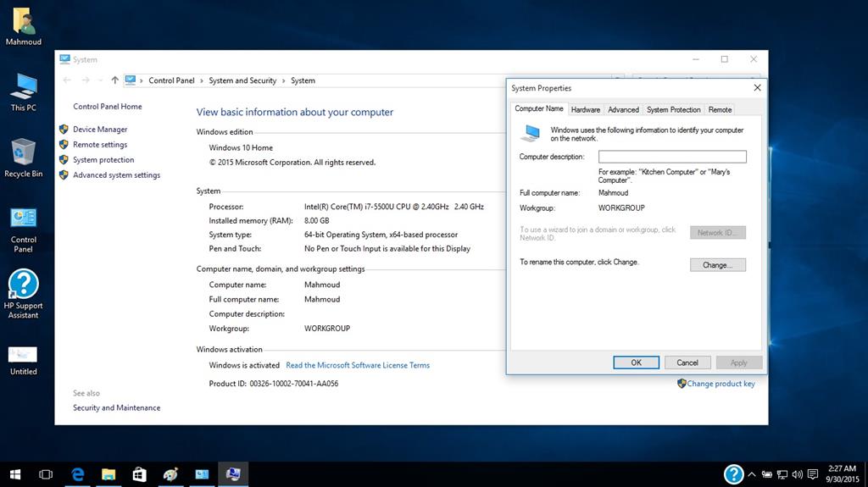
Task: Open Device Manager from the sidebar
Action: pos(100,129)
